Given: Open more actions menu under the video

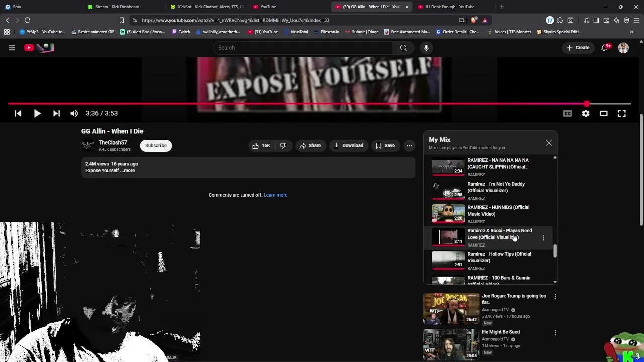Looking at the screenshot, I should 409,146.
